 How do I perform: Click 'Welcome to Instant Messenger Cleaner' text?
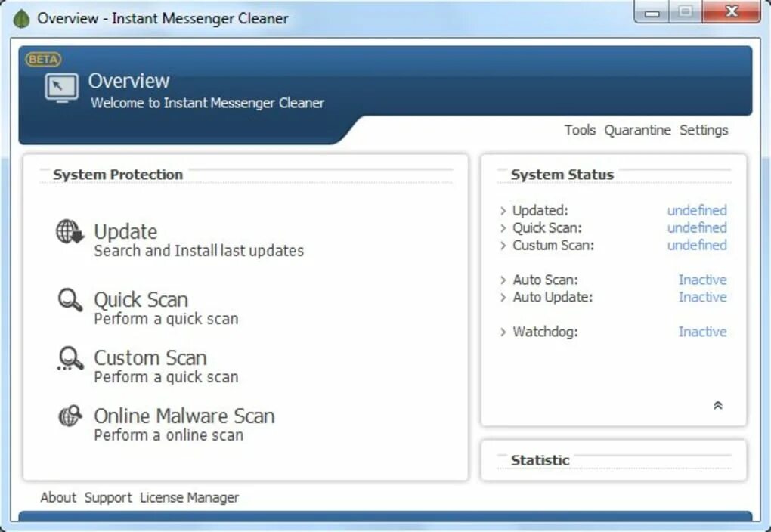pyautogui.click(x=207, y=103)
